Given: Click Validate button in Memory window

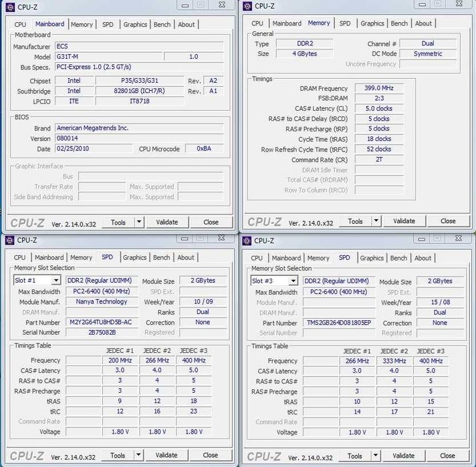Looking at the screenshot, I should click(x=404, y=221).
